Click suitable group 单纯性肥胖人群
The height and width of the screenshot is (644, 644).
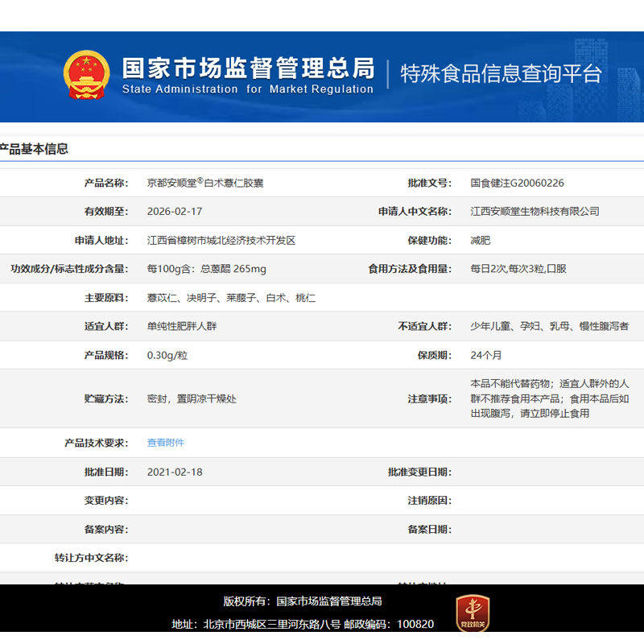(182, 326)
